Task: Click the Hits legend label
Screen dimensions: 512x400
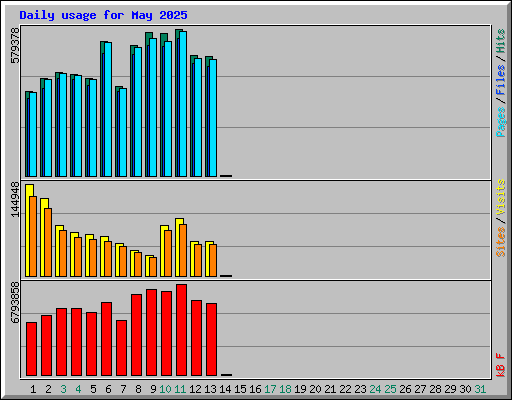Action: [x=501, y=41]
